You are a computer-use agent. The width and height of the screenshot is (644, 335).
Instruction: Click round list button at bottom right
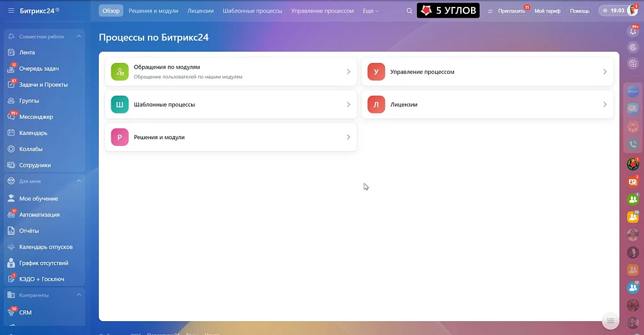click(610, 321)
